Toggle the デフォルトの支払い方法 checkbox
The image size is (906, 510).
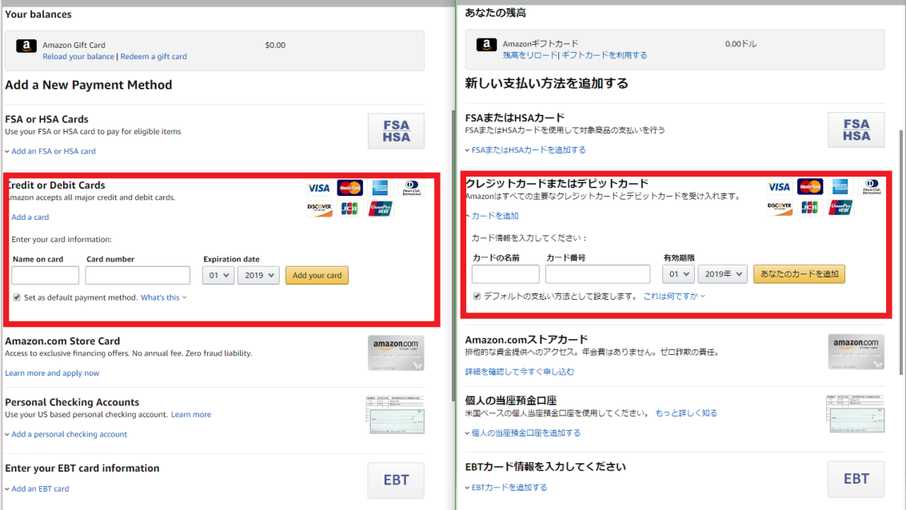pos(477,296)
